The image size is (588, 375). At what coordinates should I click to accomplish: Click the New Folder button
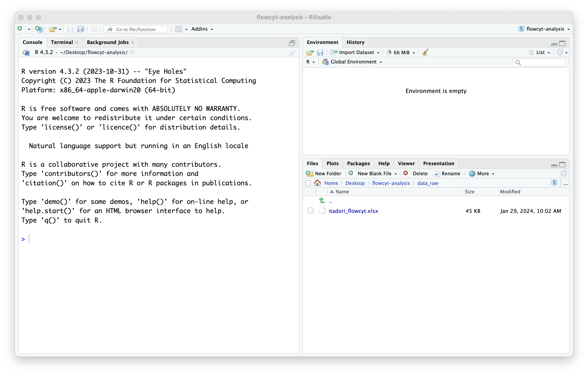tap(324, 173)
